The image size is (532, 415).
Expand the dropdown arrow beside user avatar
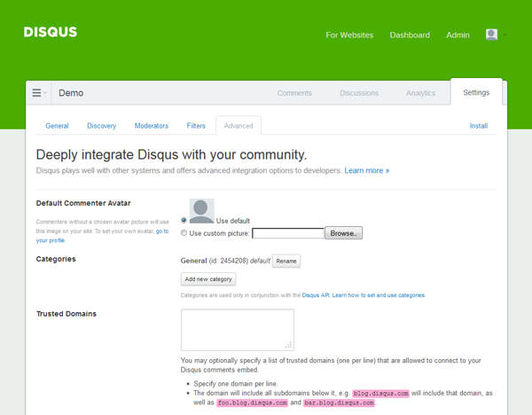(505, 35)
